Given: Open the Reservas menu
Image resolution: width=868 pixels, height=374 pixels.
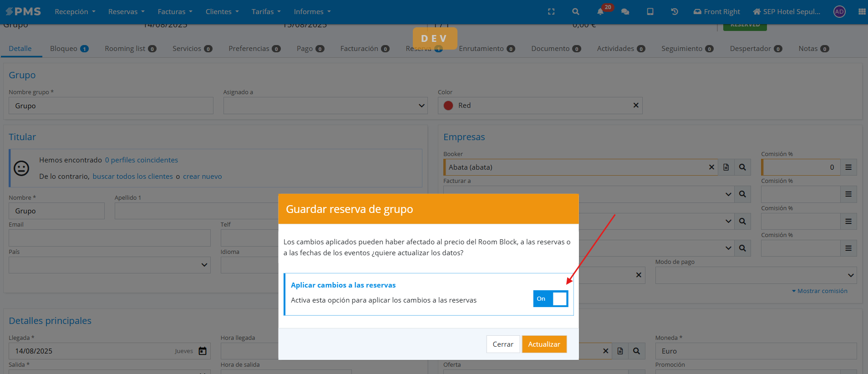Looking at the screenshot, I should (126, 12).
